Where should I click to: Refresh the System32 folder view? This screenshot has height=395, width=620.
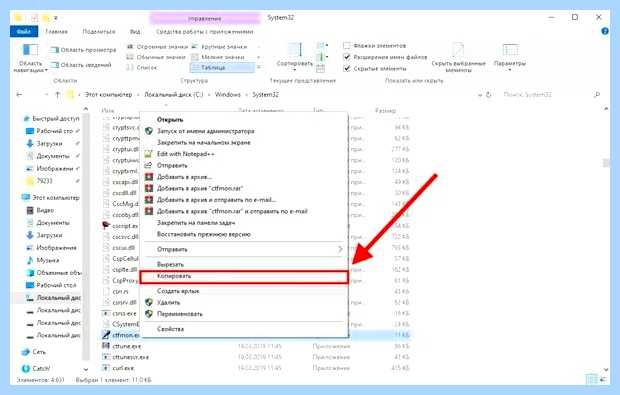pos(489,95)
